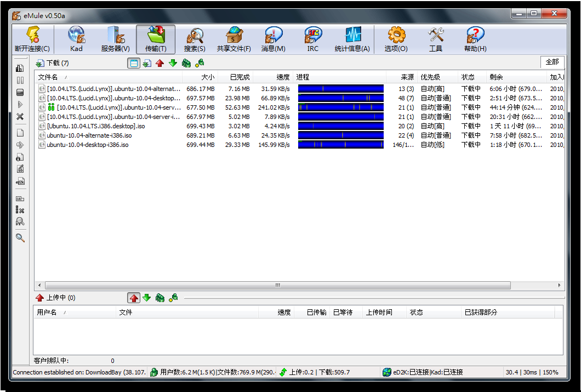Show downloading clients via top green arrow
This screenshot has width=581, height=392.
[x=173, y=64]
